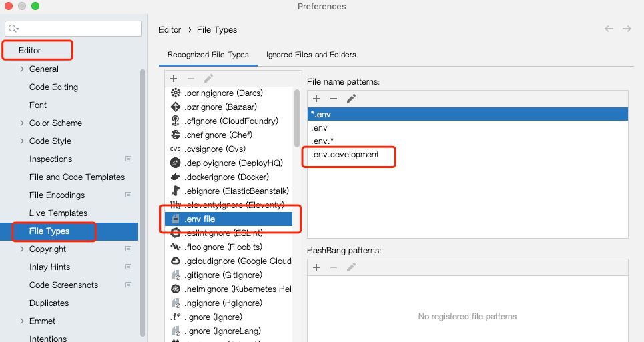The image size is (644, 342).
Task: Go back using navigation left arrow
Action: click(609, 29)
